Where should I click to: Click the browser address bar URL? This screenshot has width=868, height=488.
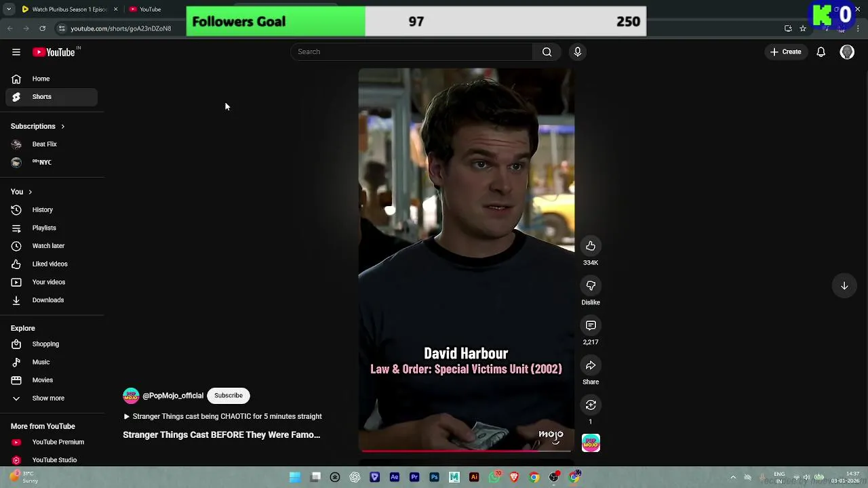point(121,28)
